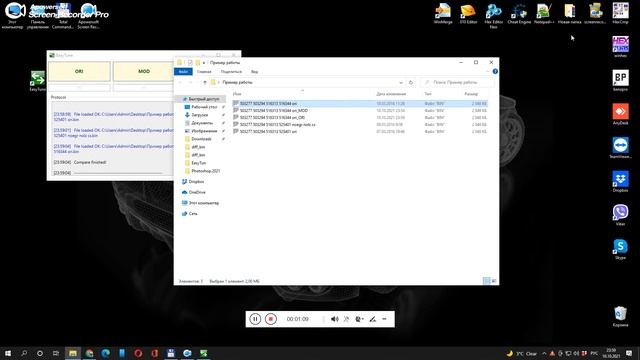The image size is (640, 360).
Task: Open WinMerge desktop shortcut
Action: 443,13
